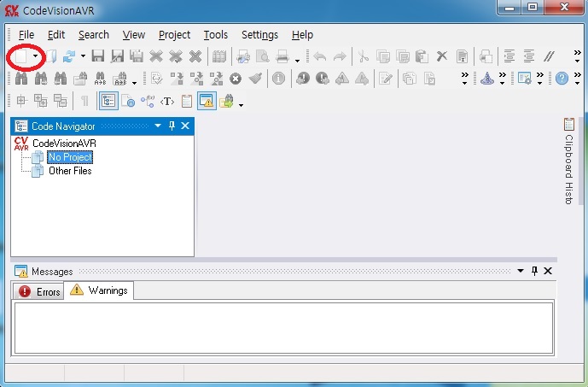Click the New file icon circled in red
Image resolution: width=588 pixels, height=387 pixels.
click(x=20, y=56)
